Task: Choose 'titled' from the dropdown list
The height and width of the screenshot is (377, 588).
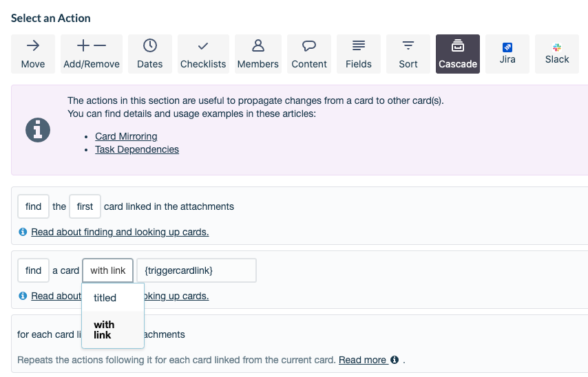Action: click(x=113, y=298)
